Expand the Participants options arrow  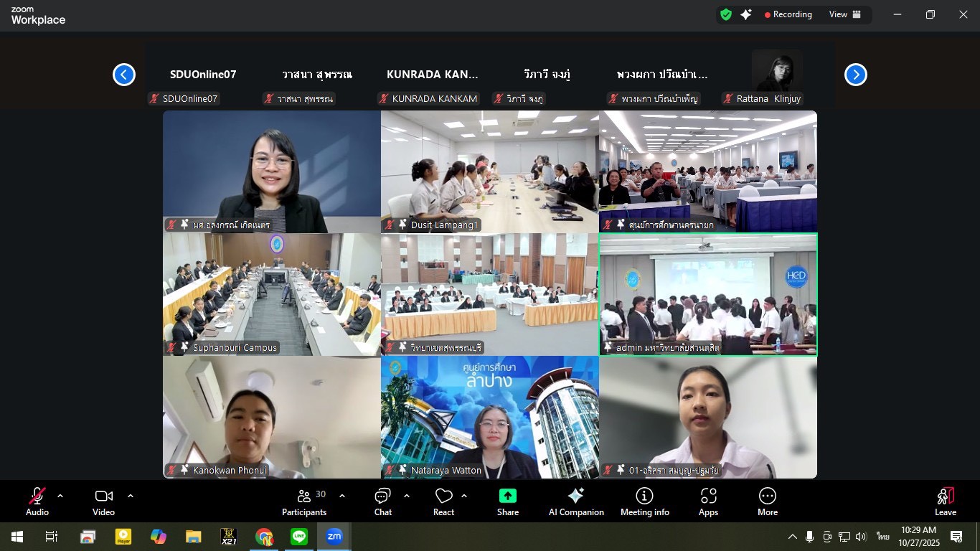pyautogui.click(x=342, y=496)
